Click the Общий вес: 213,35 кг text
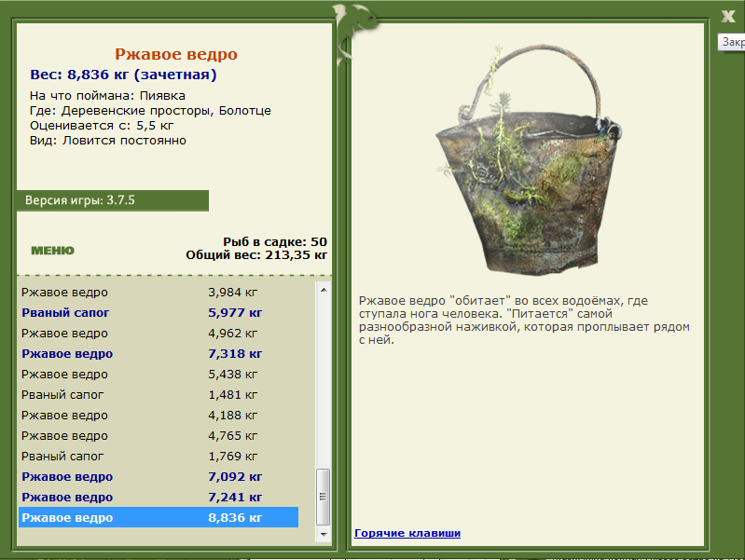745x560 pixels. 256,255
